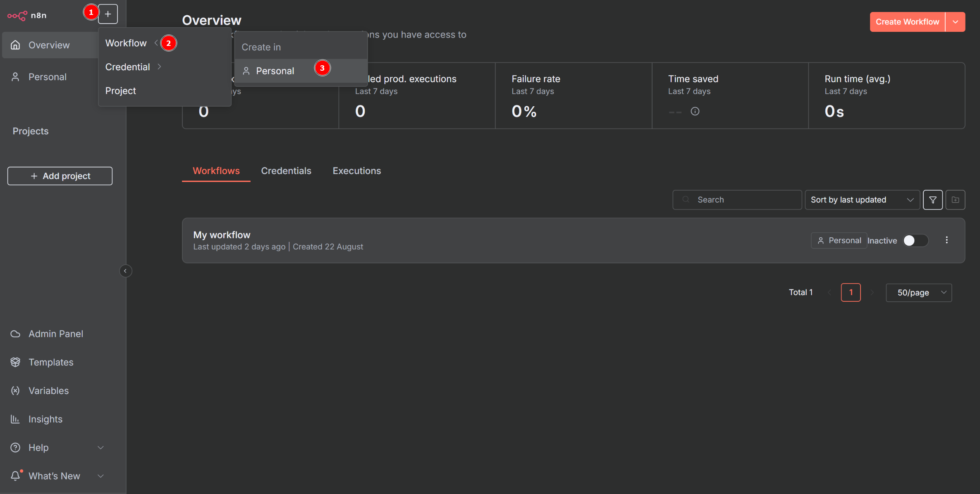Open My workflow three-dot actions menu
The height and width of the screenshot is (494, 980).
[x=947, y=240]
